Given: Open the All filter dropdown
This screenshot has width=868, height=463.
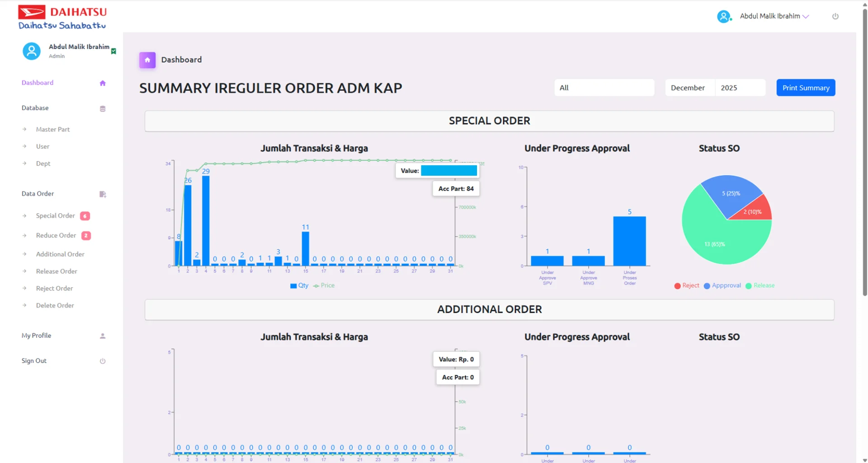Looking at the screenshot, I should 604,88.
